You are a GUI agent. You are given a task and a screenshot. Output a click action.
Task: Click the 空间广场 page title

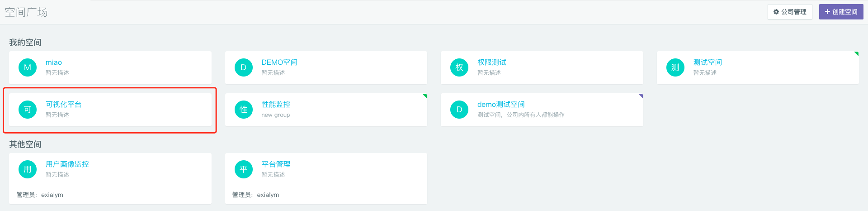pyautogui.click(x=26, y=12)
